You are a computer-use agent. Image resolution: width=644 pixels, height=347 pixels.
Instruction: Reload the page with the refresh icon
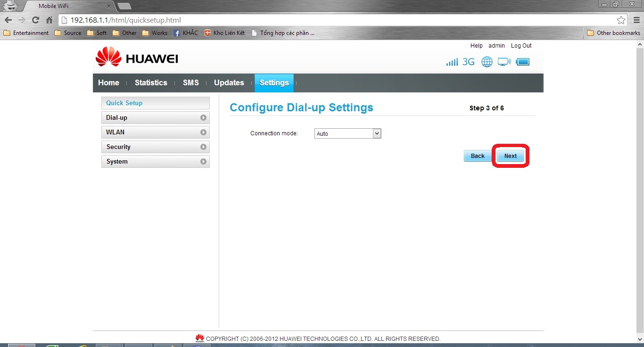(x=35, y=20)
